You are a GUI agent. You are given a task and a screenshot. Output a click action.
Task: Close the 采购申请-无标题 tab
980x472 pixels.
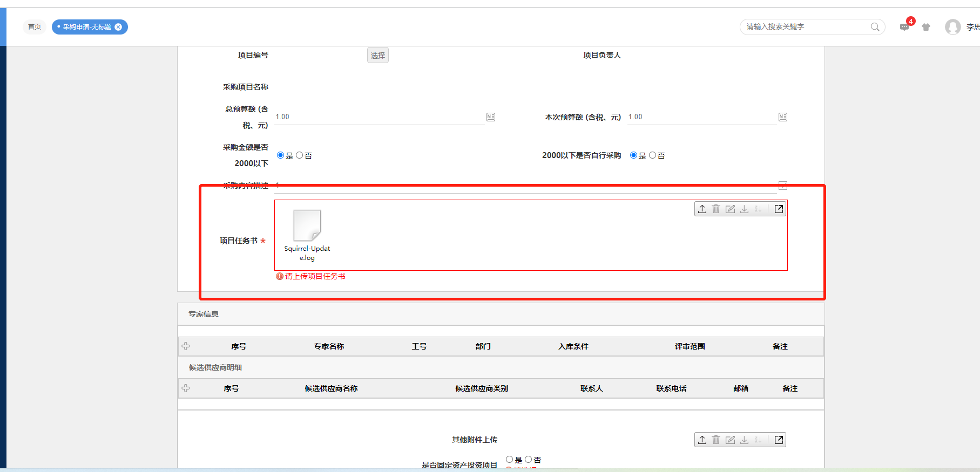pos(118,27)
